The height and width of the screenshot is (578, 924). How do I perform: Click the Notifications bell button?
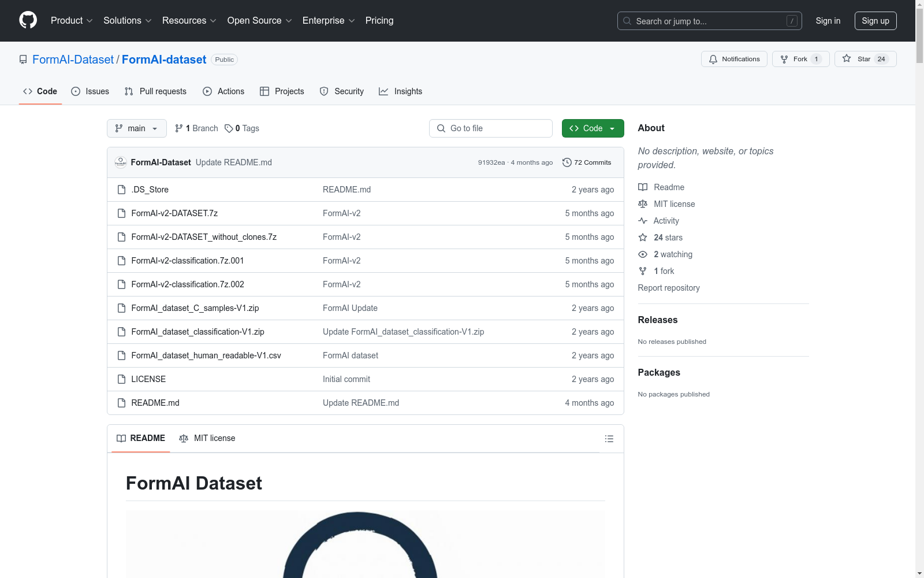pyautogui.click(x=734, y=59)
